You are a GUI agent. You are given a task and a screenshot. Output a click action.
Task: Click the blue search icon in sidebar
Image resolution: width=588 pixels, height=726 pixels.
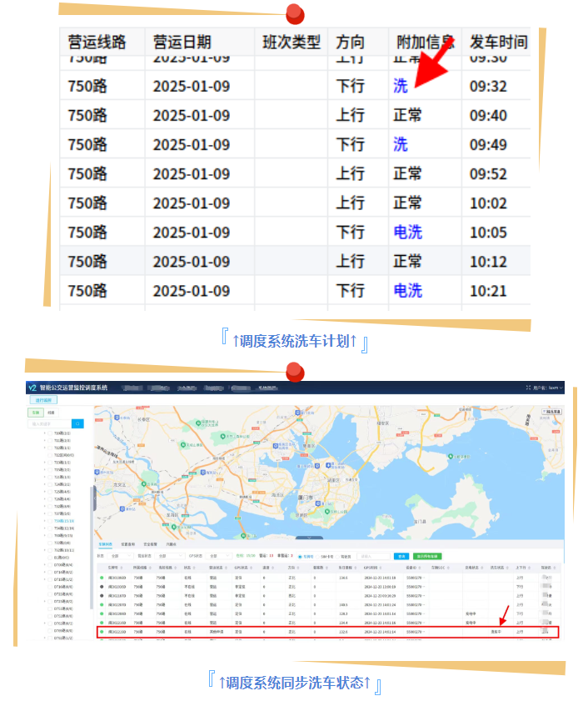[77, 423]
